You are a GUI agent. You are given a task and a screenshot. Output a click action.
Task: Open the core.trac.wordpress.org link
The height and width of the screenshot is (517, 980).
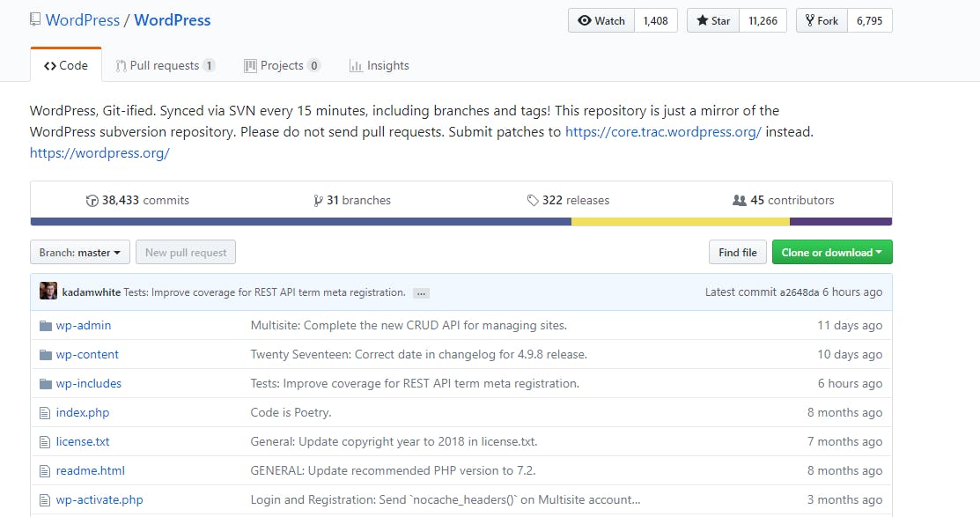pyautogui.click(x=663, y=132)
